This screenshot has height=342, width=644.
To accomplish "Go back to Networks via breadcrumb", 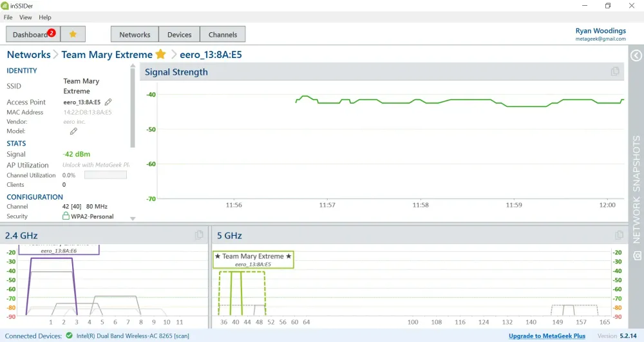I will coord(28,55).
